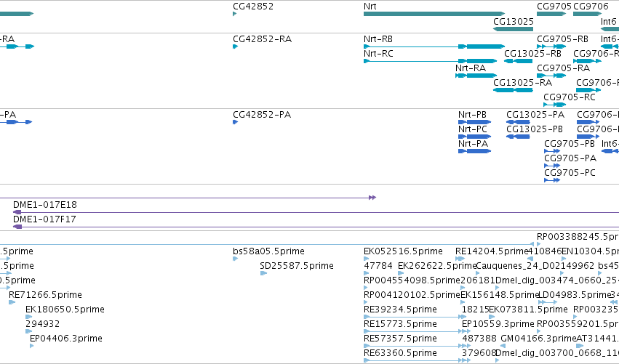This screenshot has height=364, width=619.
Task: Click the 206181 EST label
Action: (x=478, y=280)
